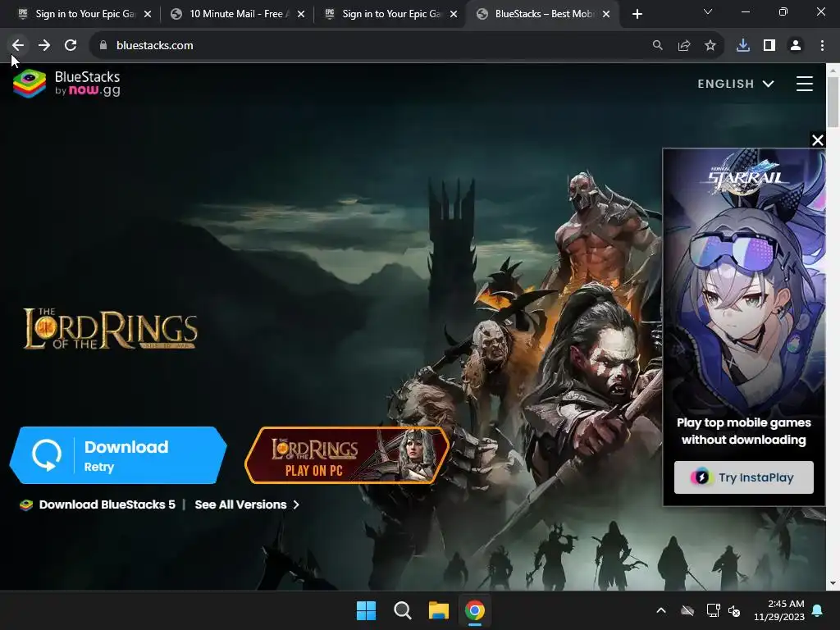The image size is (840, 630).
Task: Click the cloud sync tray icon
Action: tap(687, 610)
